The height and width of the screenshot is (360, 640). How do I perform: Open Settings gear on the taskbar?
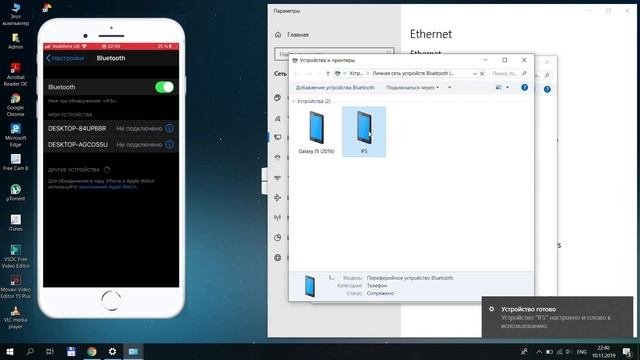[112, 351]
